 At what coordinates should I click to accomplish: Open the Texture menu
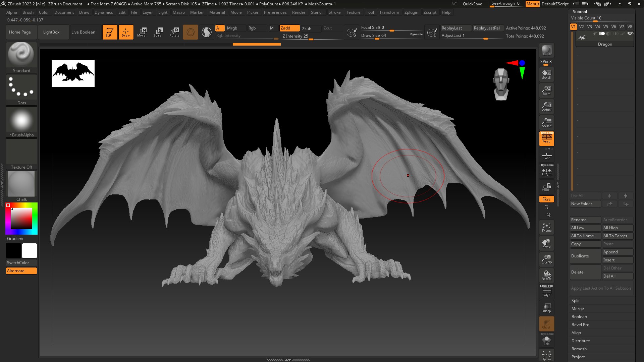353,12
